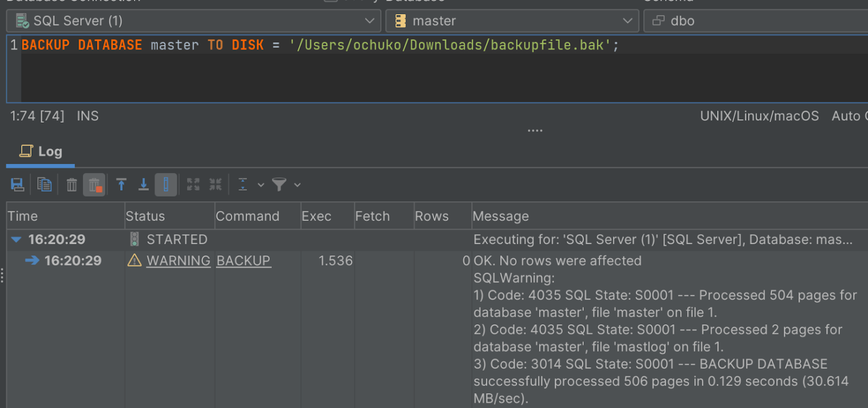
Task: Click the clear-on-restart trash icon
Action: click(94, 184)
